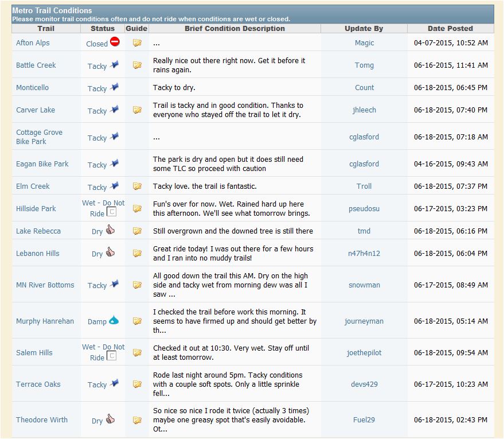Viewport: 504px width, 439px height.
Task: Select the Lake Rebecca trail link
Action: [x=38, y=231]
